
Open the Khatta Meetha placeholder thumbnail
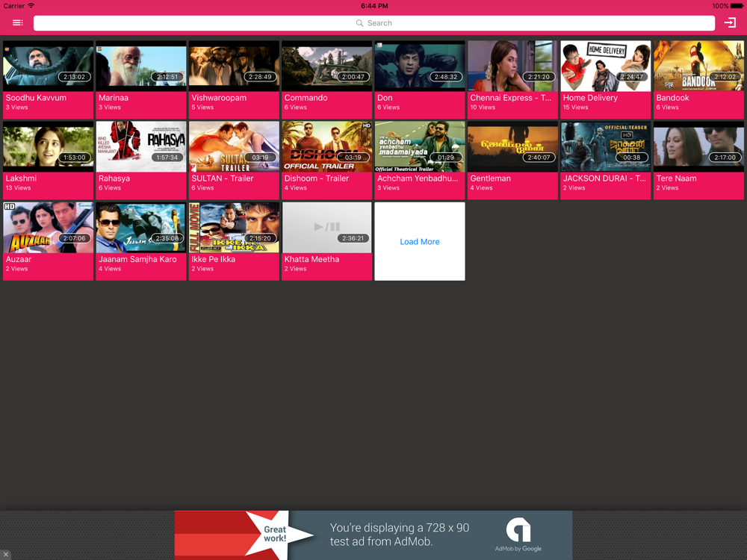(x=327, y=228)
